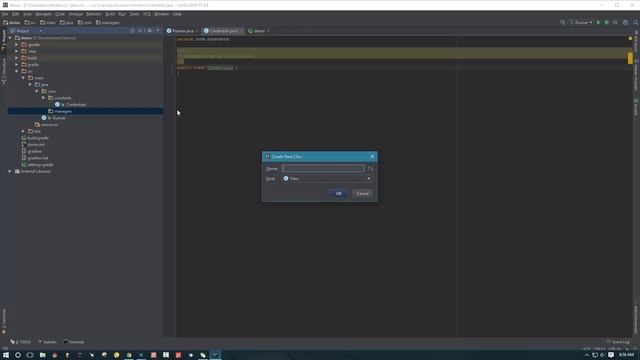Start debugging with the green bug icon
The width and height of the screenshot is (640, 360).
point(607,22)
